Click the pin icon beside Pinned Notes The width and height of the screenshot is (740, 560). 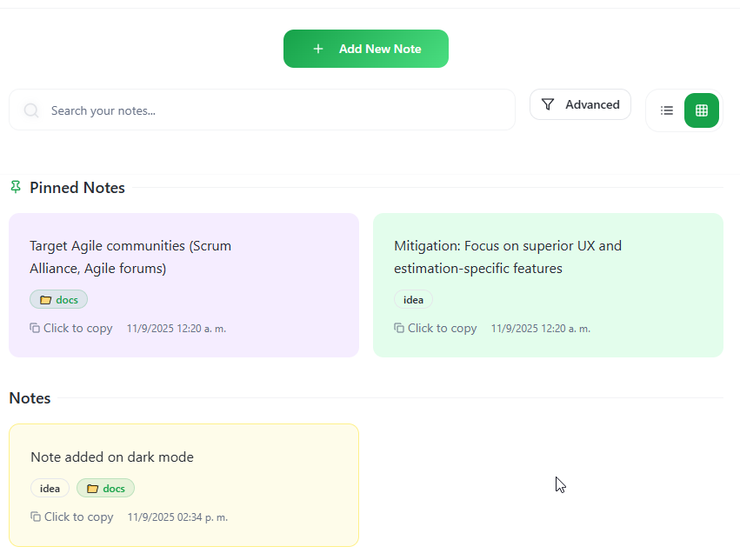pos(16,187)
